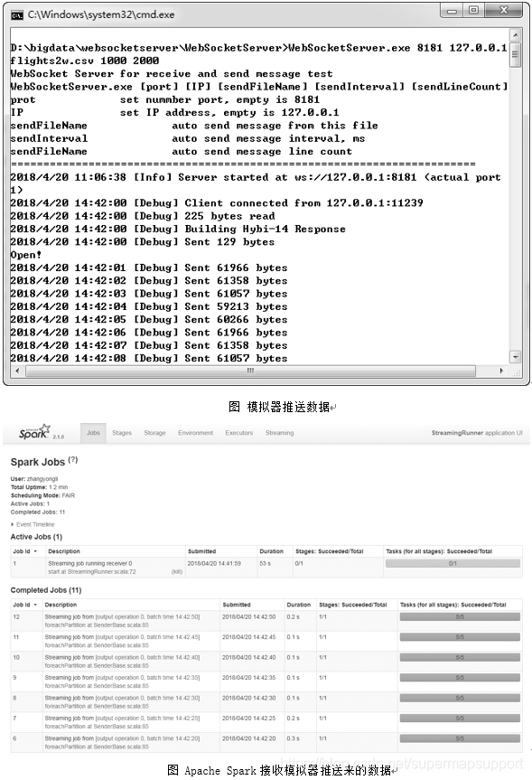Click Completed Jobs Submitted column header
Viewport: 532px width, 780px height.
pos(237,605)
